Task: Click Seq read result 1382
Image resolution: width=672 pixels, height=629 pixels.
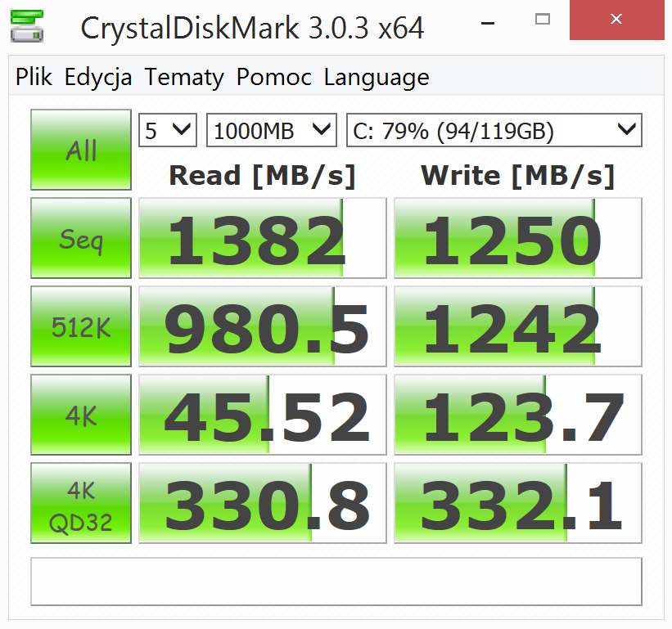Action: pos(263,238)
